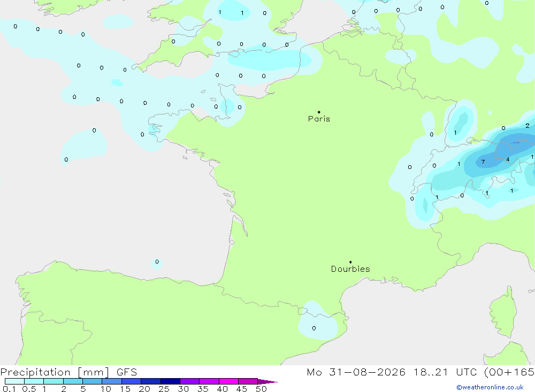Screen dimensions: 535x392
Task: Click the Dourbies city label
Action: click(350, 269)
